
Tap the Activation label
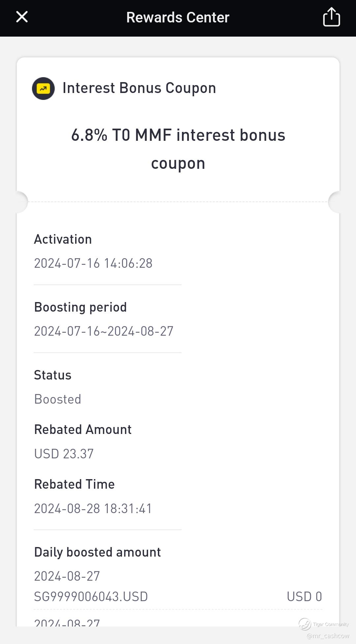pyautogui.click(x=63, y=239)
